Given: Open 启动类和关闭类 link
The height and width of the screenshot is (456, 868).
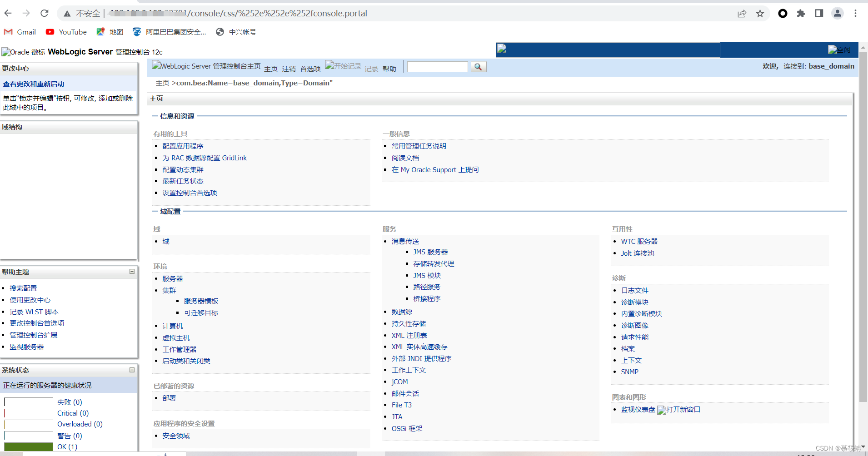Looking at the screenshot, I should [186, 361].
